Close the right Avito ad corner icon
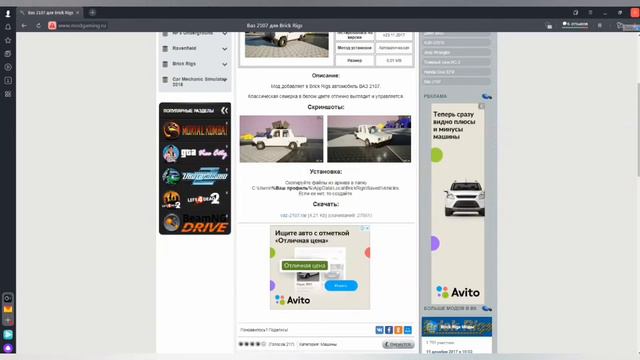This screenshot has width=640, height=360. pos(481,106)
